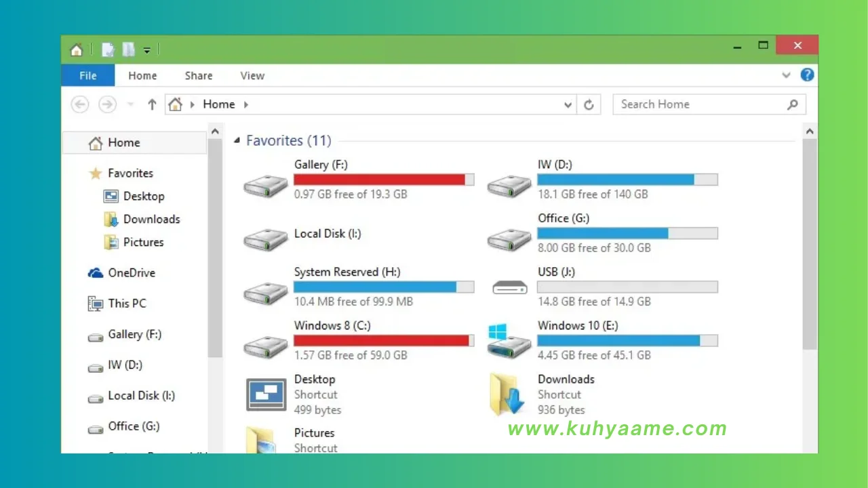Click "18.1 GB free of 140 GB" text
868x488 pixels.
(x=593, y=195)
